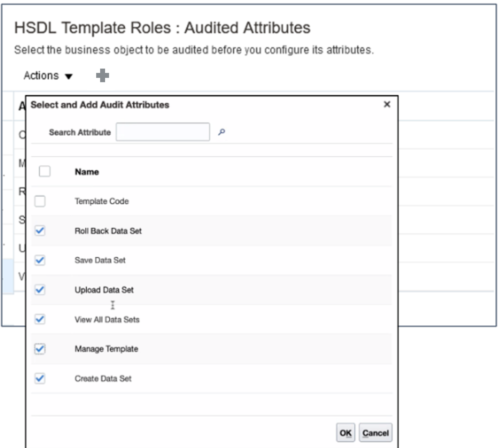Click the Actions dropdown arrow
Screen dimensions: 498x448
coord(69,76)
